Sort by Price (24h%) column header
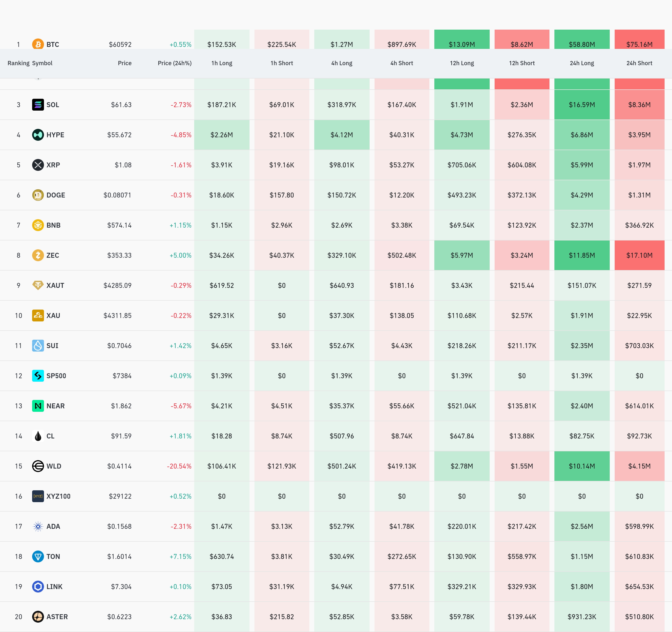Image resolution: width=672 pixels, height=632 pixels. (x=174, y=63)
